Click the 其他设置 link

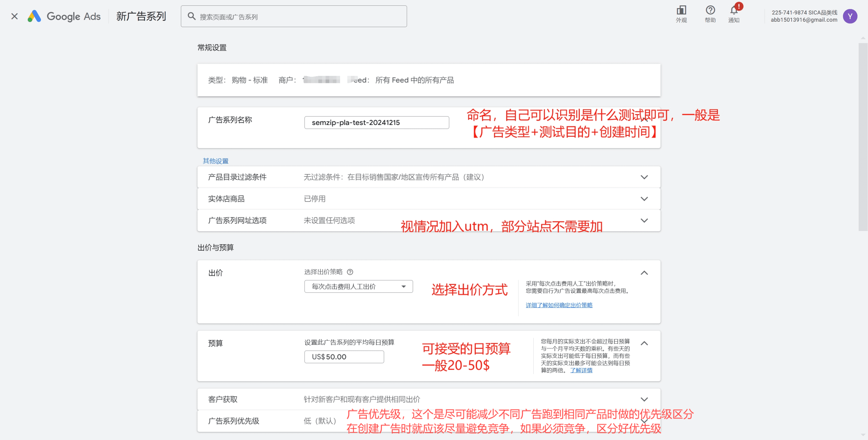(x=216, y=161)
